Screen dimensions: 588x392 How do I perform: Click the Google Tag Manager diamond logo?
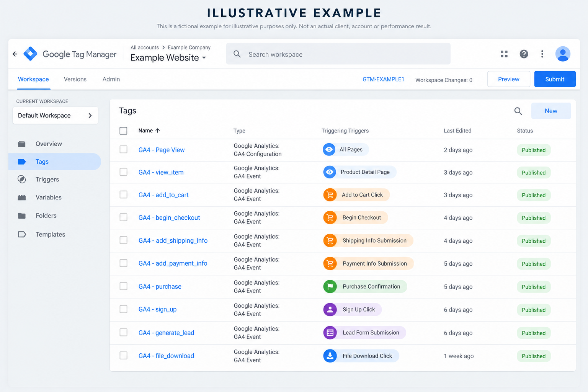point(30,54)
